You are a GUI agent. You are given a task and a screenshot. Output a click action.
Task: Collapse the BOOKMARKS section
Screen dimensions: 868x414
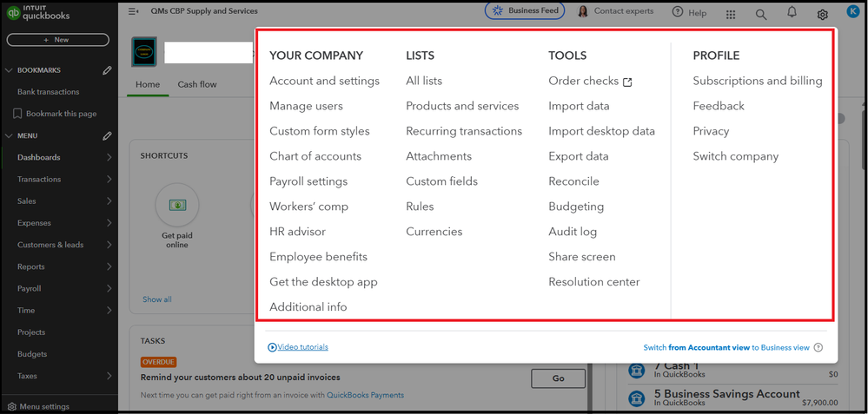[x=9, y=70]
